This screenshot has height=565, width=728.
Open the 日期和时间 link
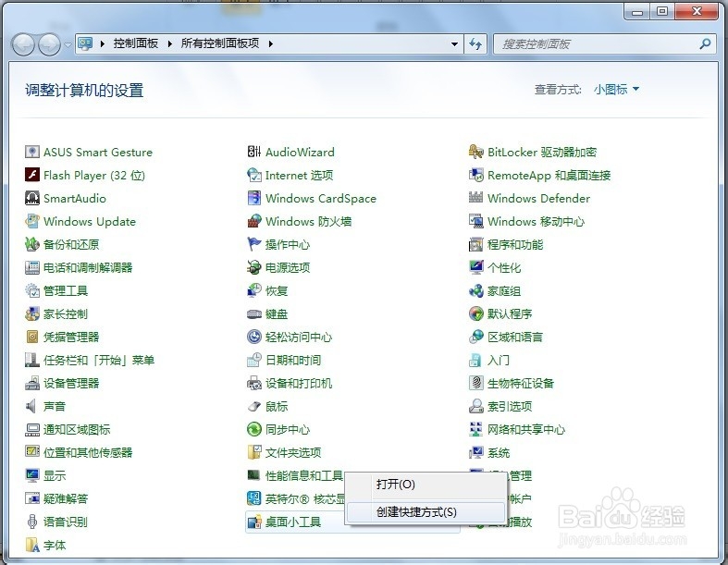(x=293, y=361)
